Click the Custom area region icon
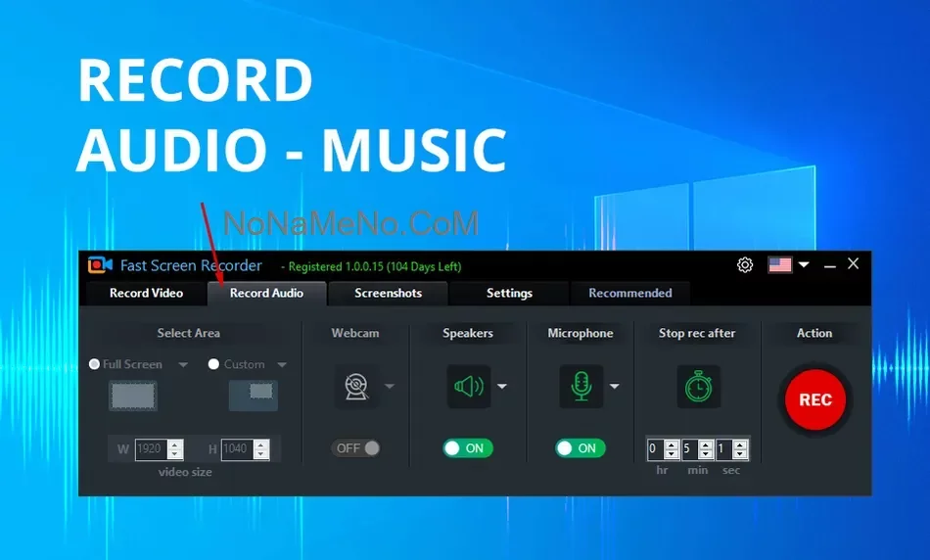 click(254, 396)
